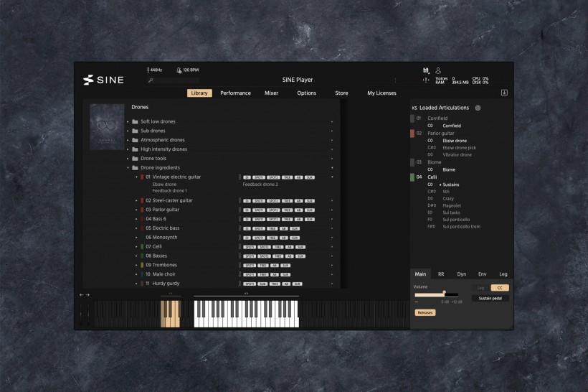Expand the Soft low drones folder
This screenshot has height=392, width=588.
[128, 121]
